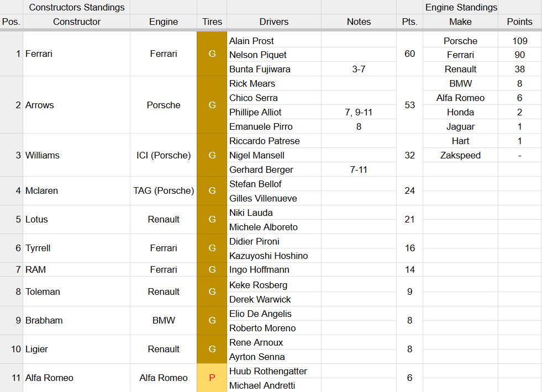
Task: Click the "Ligier" constructor cell
Action: 77,349
